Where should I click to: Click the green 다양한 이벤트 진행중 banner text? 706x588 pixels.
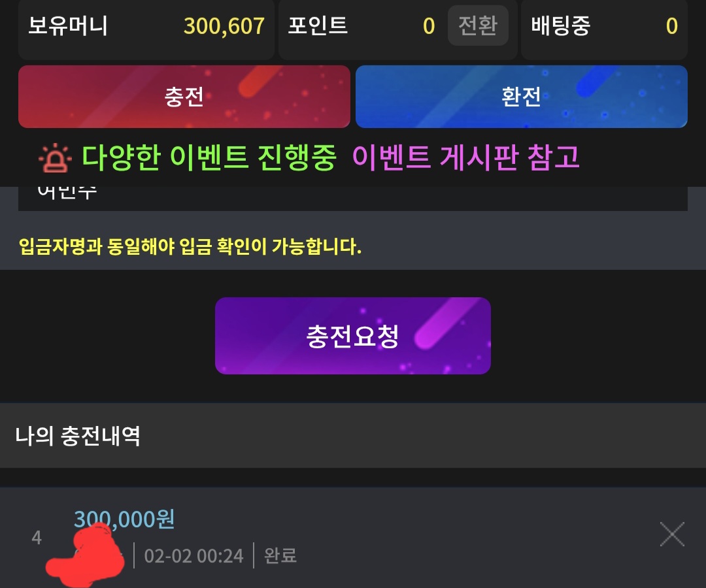[209, 158]
